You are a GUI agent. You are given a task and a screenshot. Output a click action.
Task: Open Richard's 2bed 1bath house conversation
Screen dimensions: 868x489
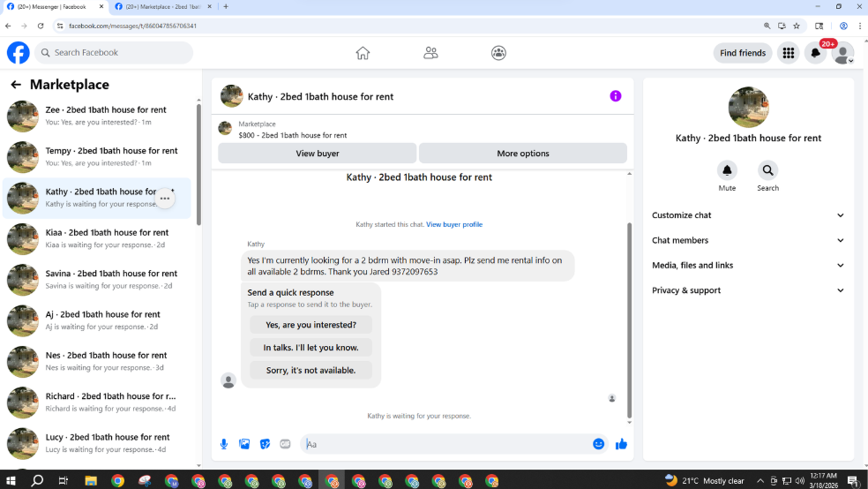pyautogui.click(x=97, y=402)
